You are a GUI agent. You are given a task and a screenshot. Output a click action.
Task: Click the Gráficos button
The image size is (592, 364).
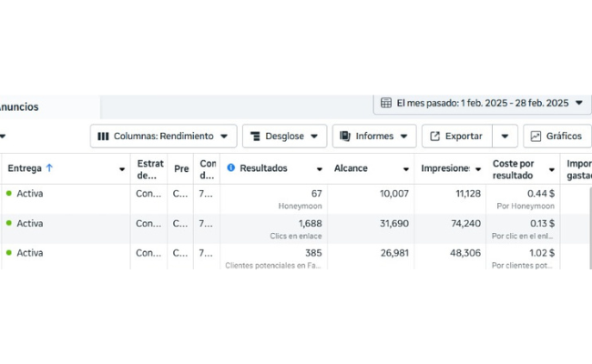[556, 136]
